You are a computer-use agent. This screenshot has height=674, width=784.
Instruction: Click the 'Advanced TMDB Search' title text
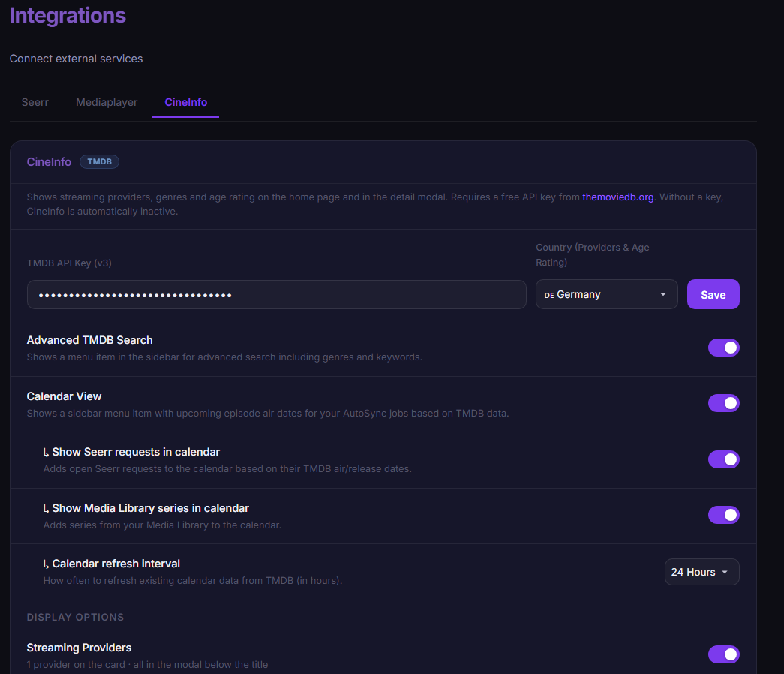89,340
